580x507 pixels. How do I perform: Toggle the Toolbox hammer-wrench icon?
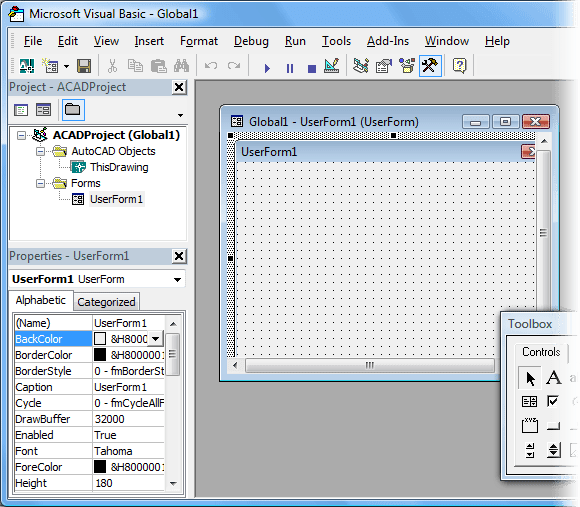point(430,66)
